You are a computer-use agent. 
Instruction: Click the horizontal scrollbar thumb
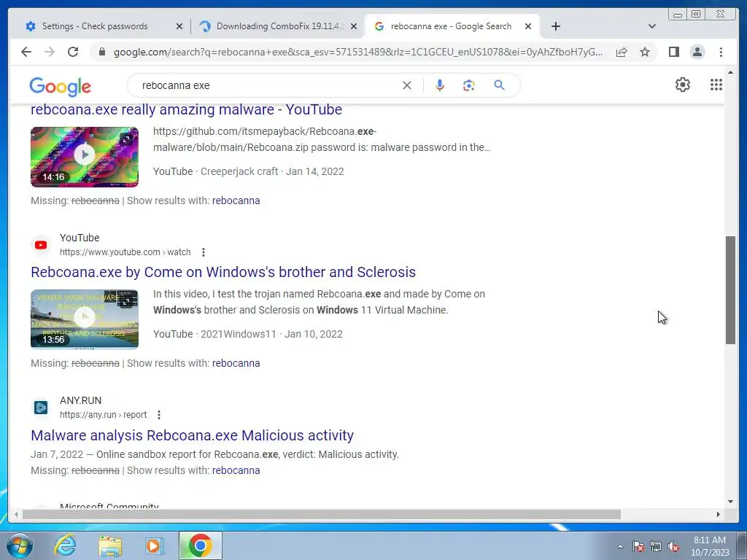pos(322,514)
